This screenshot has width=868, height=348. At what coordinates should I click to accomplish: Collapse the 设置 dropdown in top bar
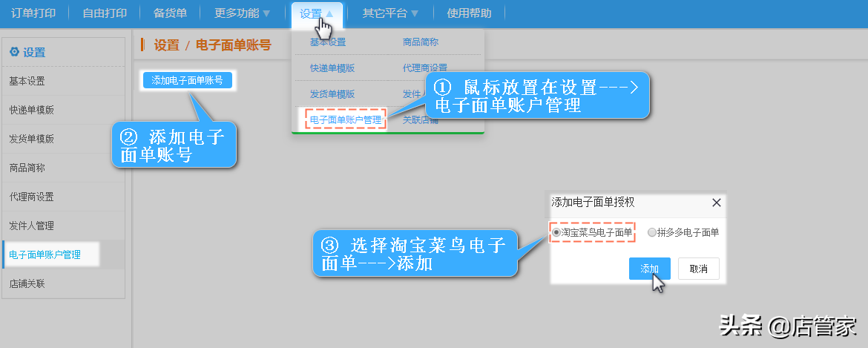(317, 14)
